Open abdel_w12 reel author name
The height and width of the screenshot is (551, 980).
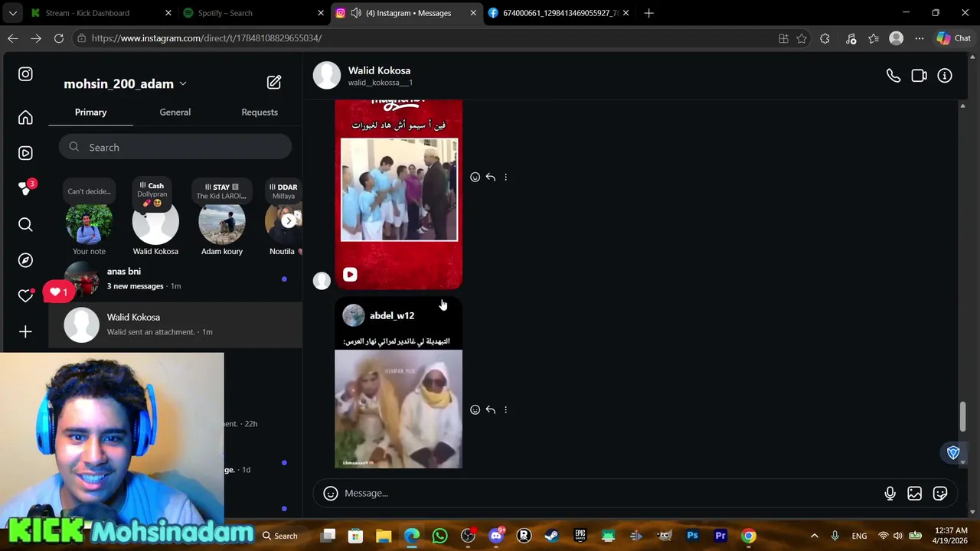point(392,315)
